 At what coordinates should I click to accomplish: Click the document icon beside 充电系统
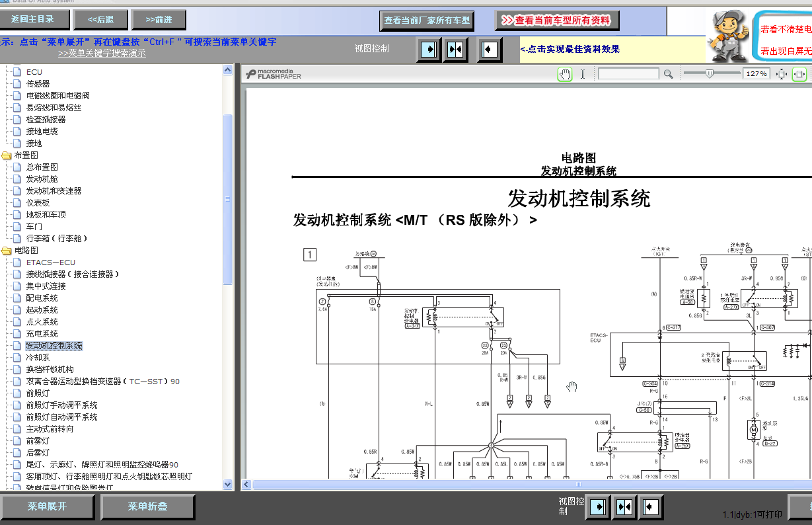[17, 334]
